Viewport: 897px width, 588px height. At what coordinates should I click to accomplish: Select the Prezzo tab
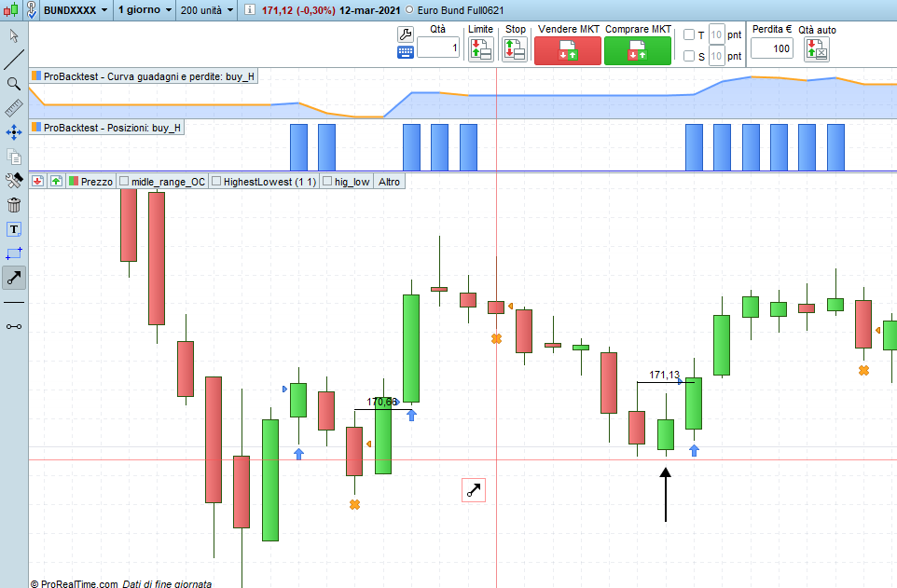(x=91, y=182)
